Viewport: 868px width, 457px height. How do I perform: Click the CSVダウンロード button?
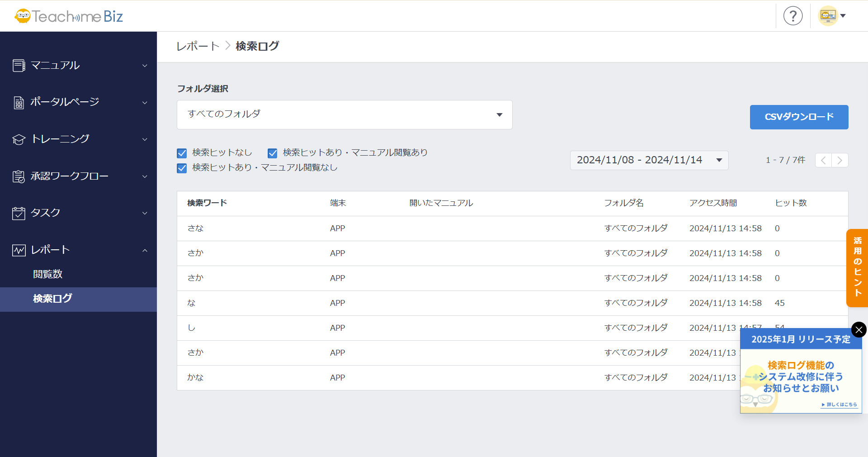pyautogui.click(x=799, y=117)
